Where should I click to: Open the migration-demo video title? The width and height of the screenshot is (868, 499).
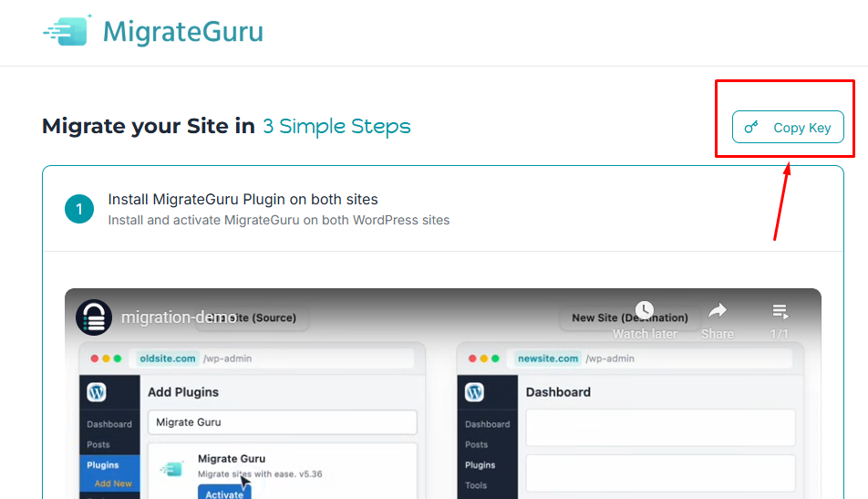[179, 317]
